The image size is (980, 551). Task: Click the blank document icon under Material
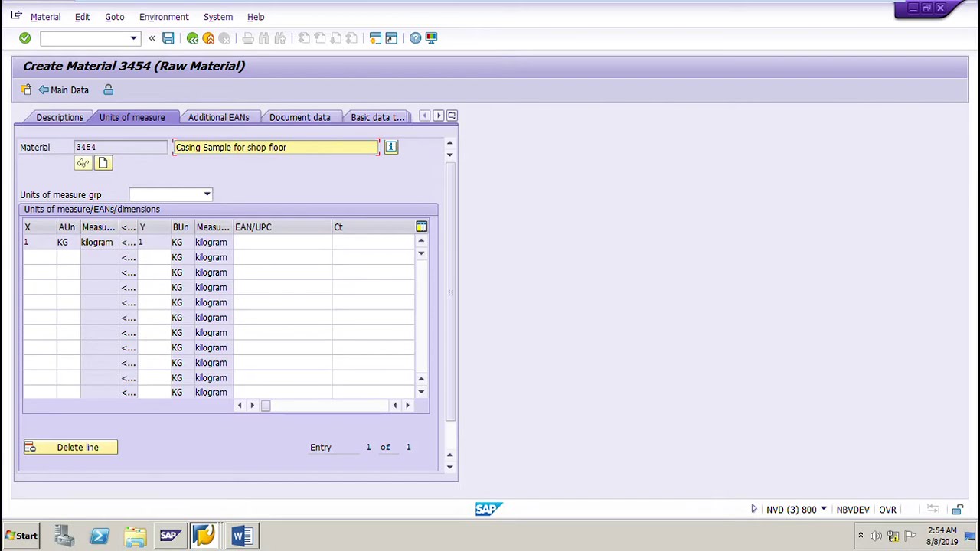click(x=103, y=163)
